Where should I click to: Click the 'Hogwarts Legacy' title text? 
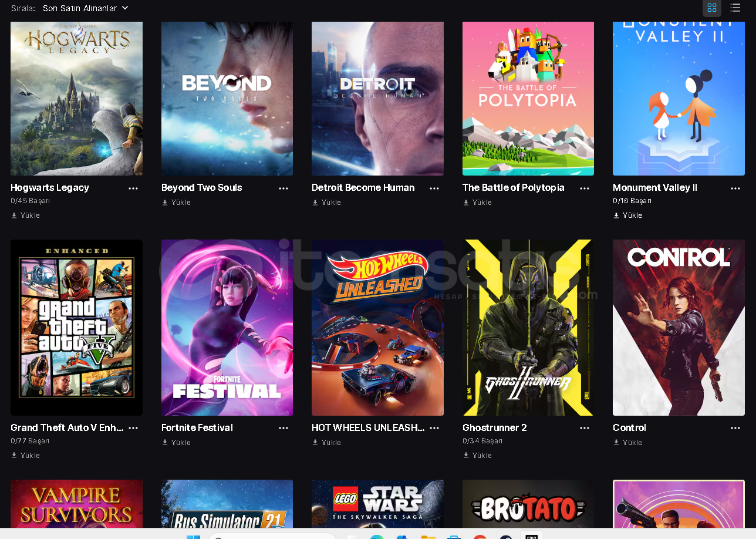point(50,188)
